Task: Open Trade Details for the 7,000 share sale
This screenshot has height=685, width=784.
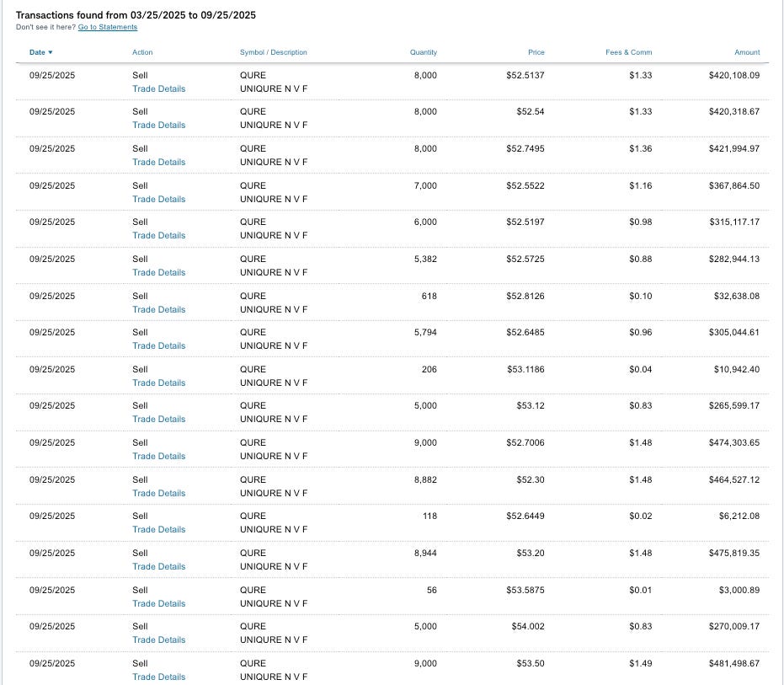Action: tap(159, 199)
